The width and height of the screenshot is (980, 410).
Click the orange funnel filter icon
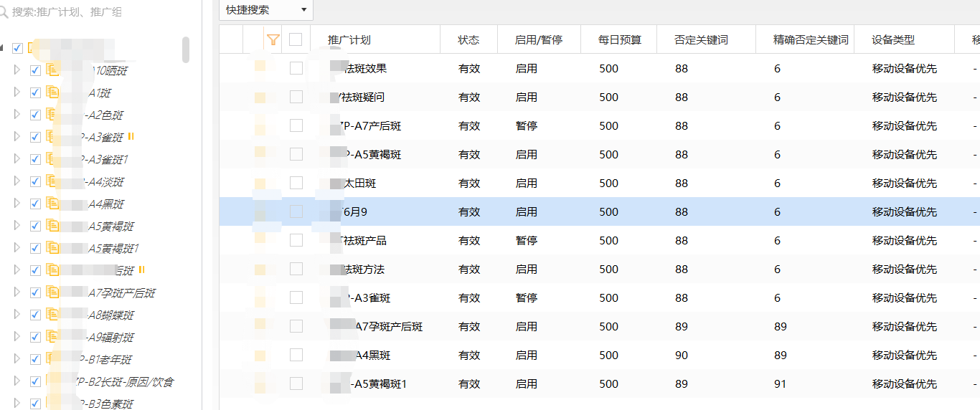273,39
